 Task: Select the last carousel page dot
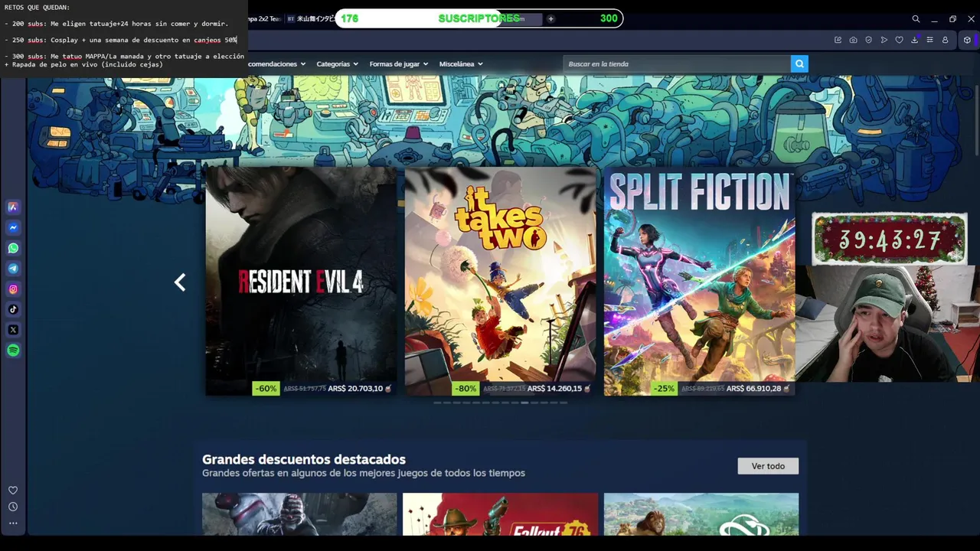(563, 403)
